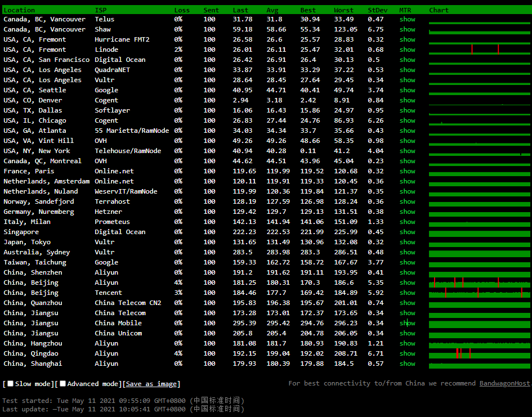Image resolution: width=532 pixels, height=417 pixels.
Task: Open MTR for Australia, Sydney row
Action: [x=407, y=252]
